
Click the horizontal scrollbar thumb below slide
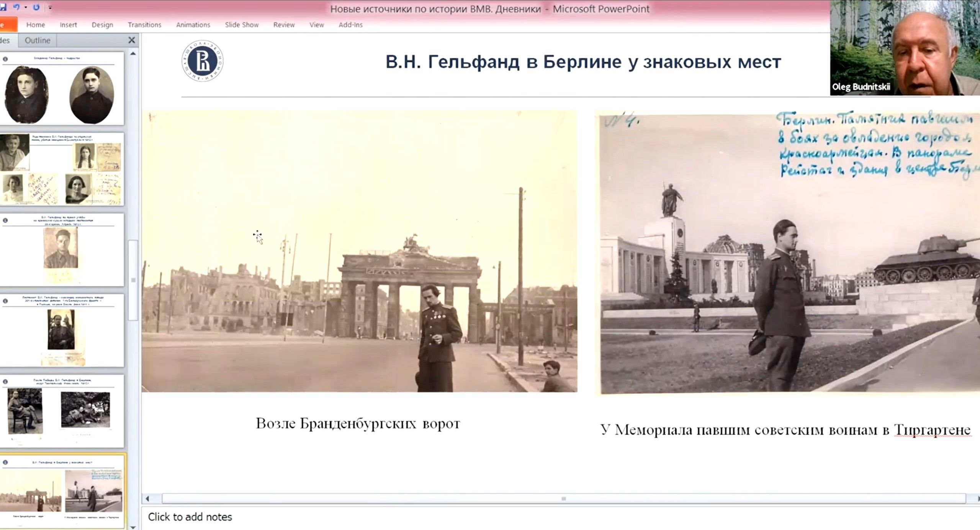[563, 498]
